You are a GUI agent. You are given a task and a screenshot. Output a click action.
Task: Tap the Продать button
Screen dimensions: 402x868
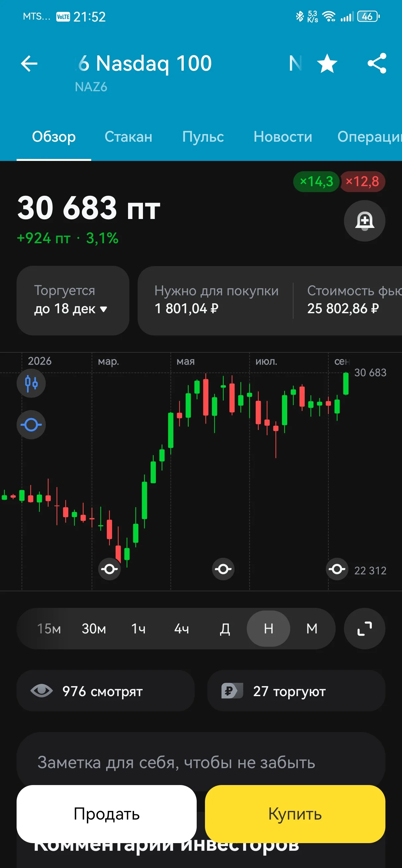106,814
